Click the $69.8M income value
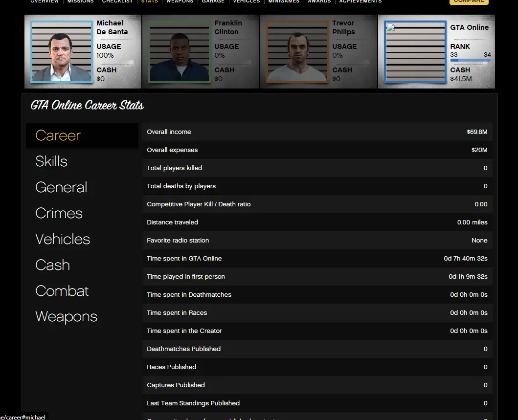 (x=477, y=132)
